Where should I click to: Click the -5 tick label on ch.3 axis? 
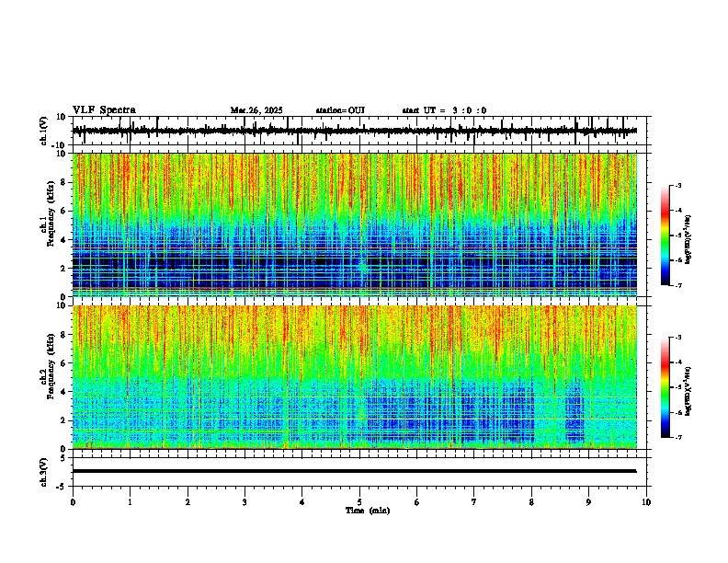[63, 487]
